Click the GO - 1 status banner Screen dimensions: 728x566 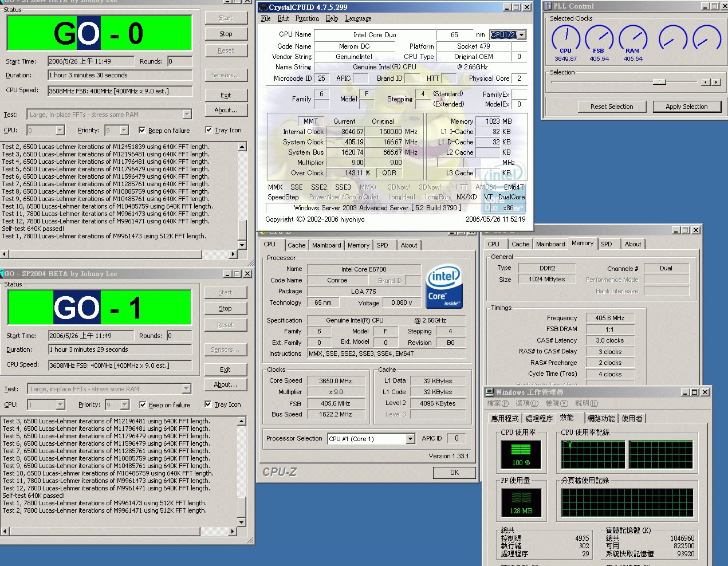[x=100, y=308]
